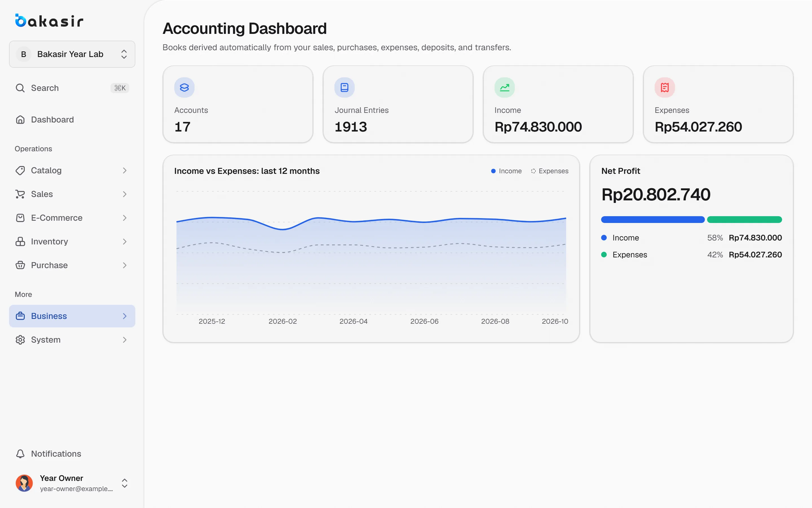Expand the Purchase chevron

coord(125,265)
